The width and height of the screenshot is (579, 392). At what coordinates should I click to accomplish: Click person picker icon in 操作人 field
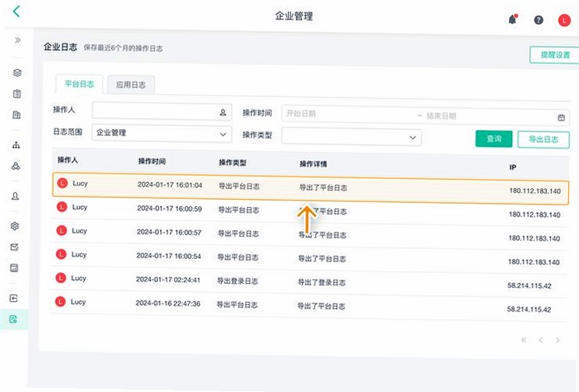[223, 112]
